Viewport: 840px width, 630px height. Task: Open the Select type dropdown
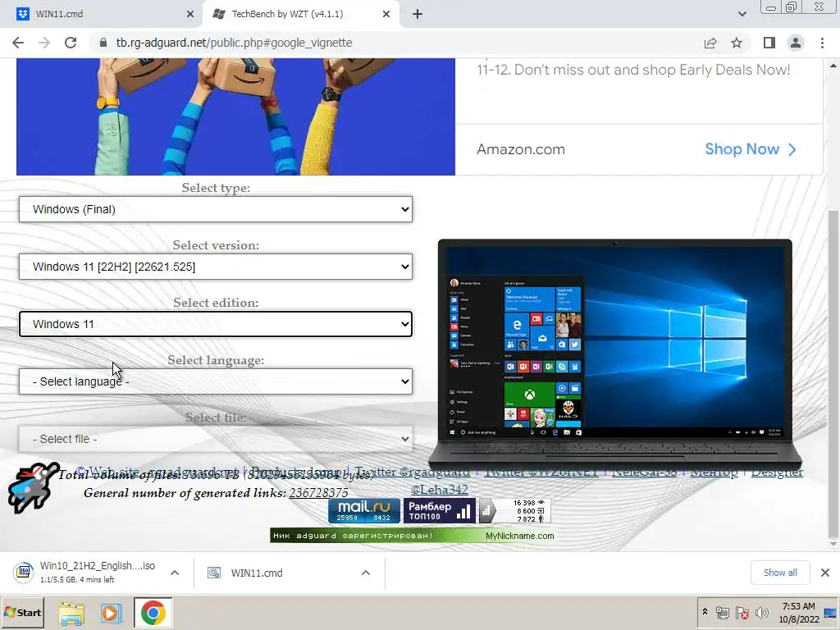pos(216,209)
